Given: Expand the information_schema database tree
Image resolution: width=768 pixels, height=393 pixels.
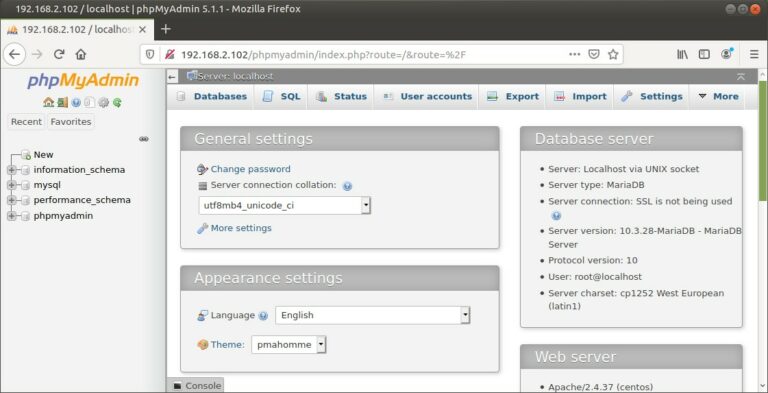Looking at the screenshot, I should [12, 170].
